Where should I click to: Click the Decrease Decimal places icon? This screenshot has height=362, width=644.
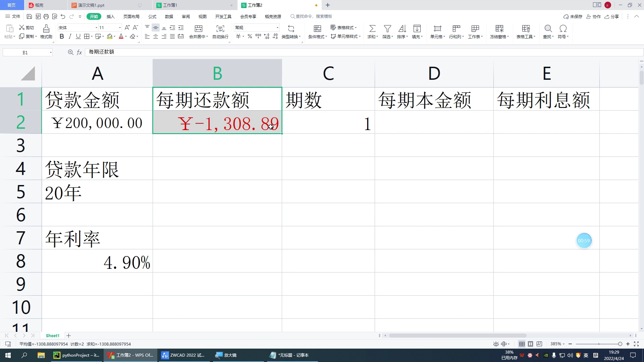point(275,37)
